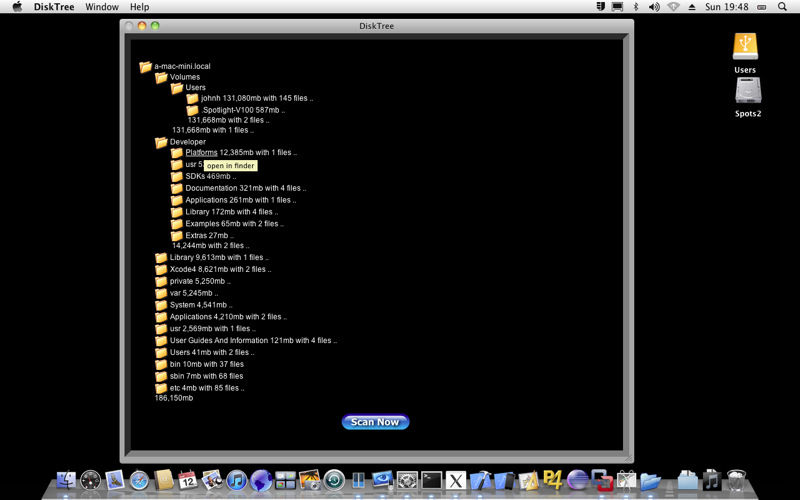Collapse the Users folder under Volumes
Screen dimensions: 800x500
[177, 88]
